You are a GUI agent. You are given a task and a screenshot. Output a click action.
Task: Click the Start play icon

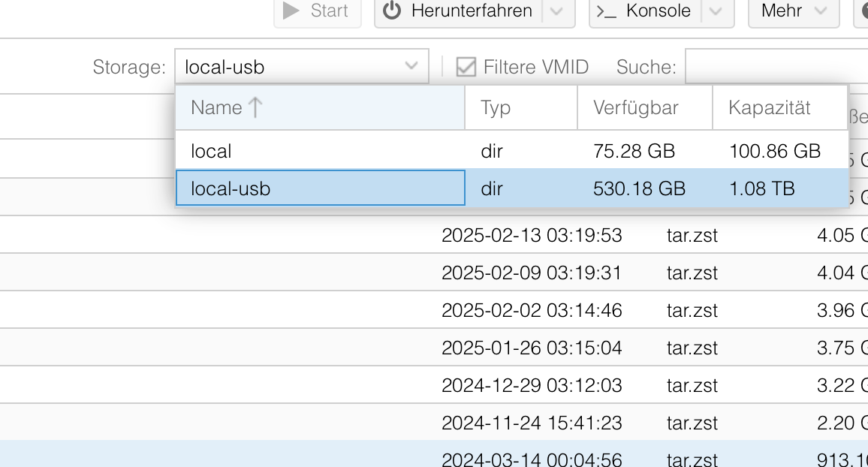pos(291,11)
